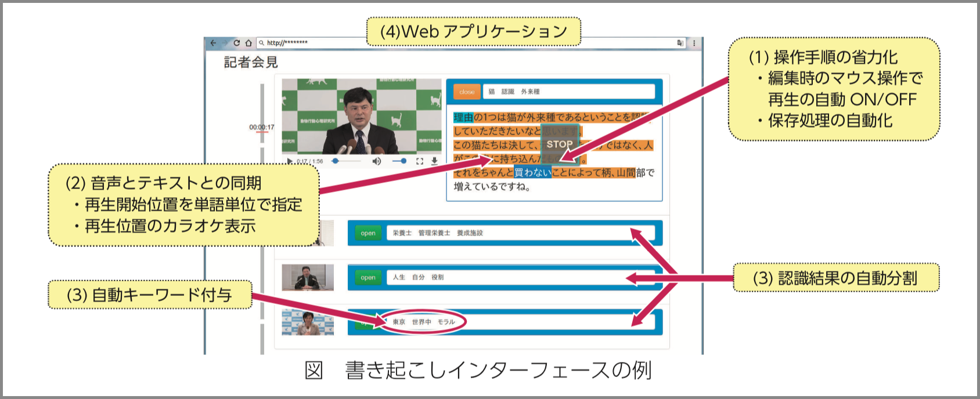Viewport: 980px width, 399px height.
Task: Click the 猫 認識 外来種 keyword field
Action: (x=569, y=92)
